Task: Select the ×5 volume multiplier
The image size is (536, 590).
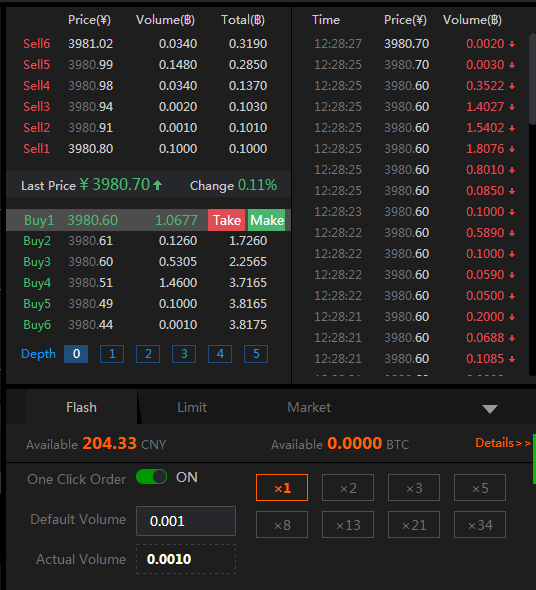Action: [x=480, y=488]
